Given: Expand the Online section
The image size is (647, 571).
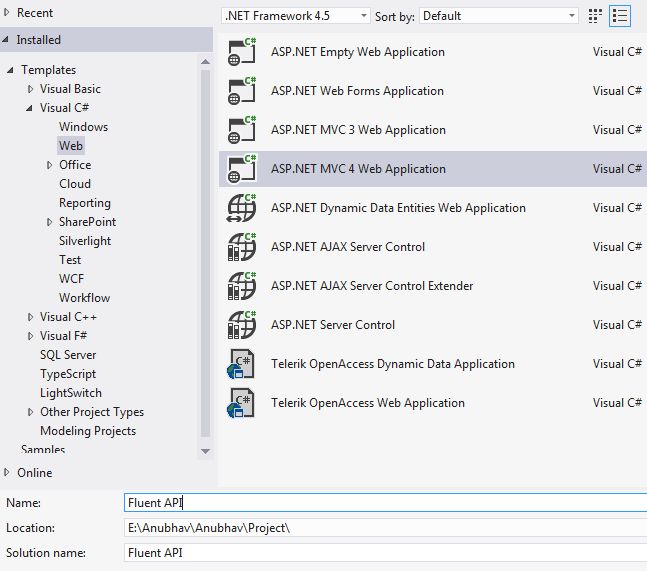Looking at the screenshot, I should click(x=7, y=473).
